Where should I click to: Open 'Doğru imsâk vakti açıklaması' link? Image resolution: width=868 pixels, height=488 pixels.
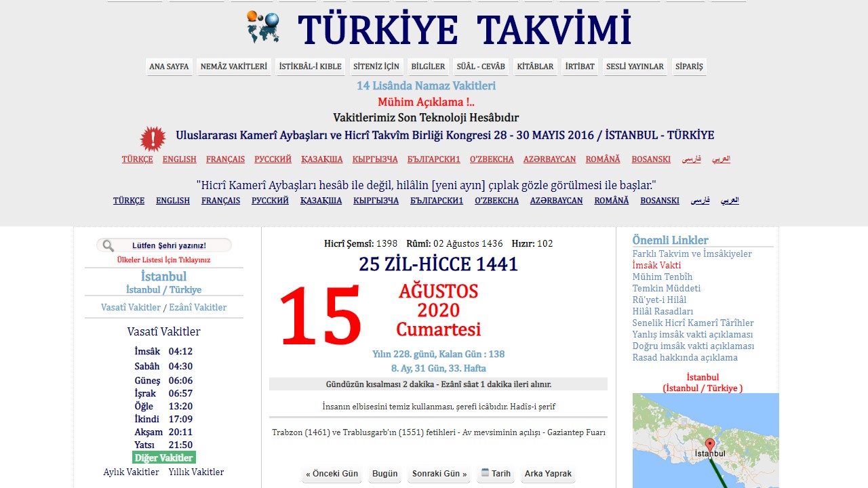pyautogui.click(x=694, y=346)
